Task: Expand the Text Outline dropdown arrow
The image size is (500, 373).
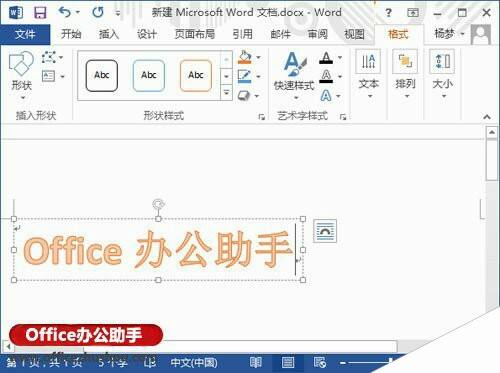Action: pyautogui.click(x=340, y=77)
